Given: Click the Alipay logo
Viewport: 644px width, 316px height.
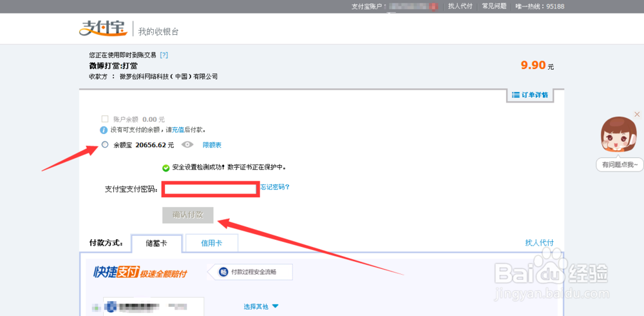Looking at the screenshot, I should pos(104,29).
